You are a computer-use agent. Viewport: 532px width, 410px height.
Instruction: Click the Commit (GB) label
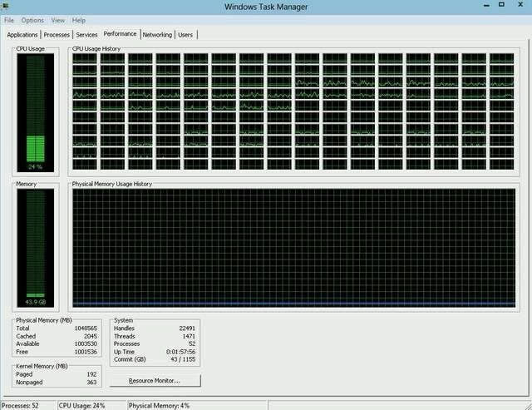tap(130, 359)
